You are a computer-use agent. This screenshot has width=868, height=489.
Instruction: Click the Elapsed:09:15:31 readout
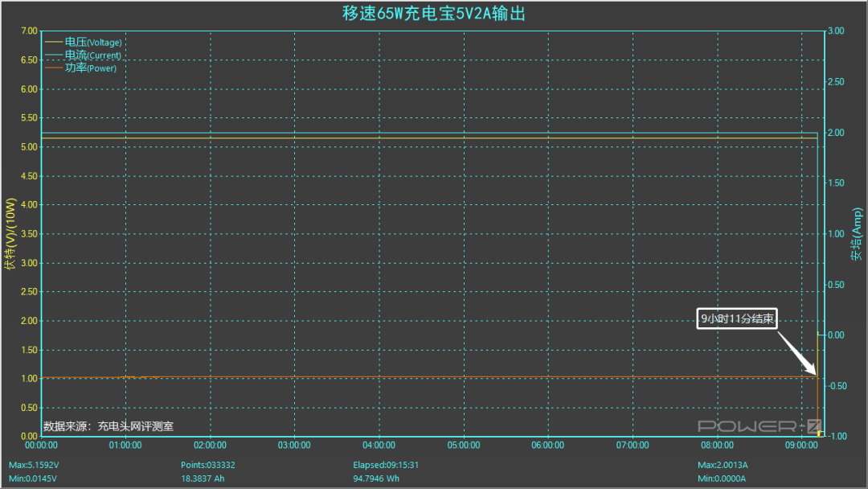[386, 465]
